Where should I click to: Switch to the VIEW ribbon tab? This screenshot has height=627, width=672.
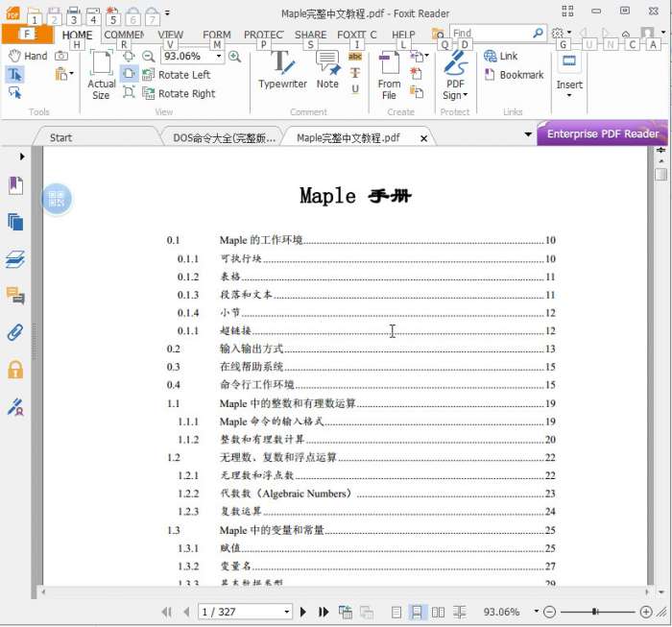[171, 35]
